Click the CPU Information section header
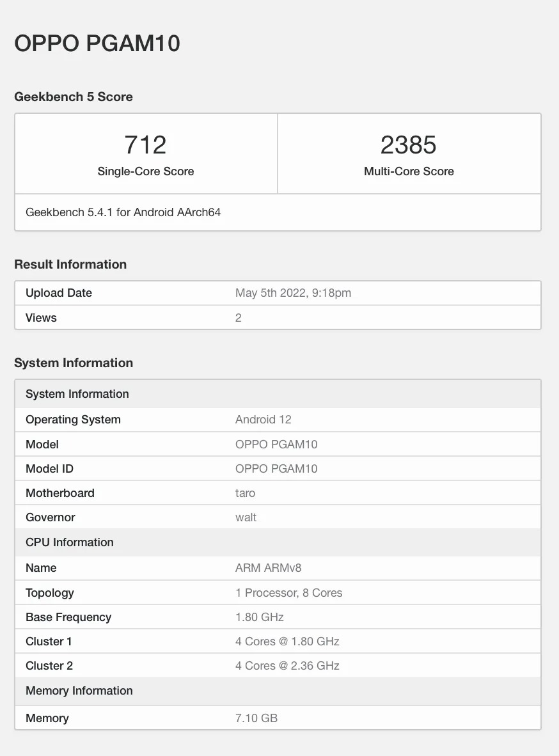Viewport: 559px width, 756px height. pos(70,542)
